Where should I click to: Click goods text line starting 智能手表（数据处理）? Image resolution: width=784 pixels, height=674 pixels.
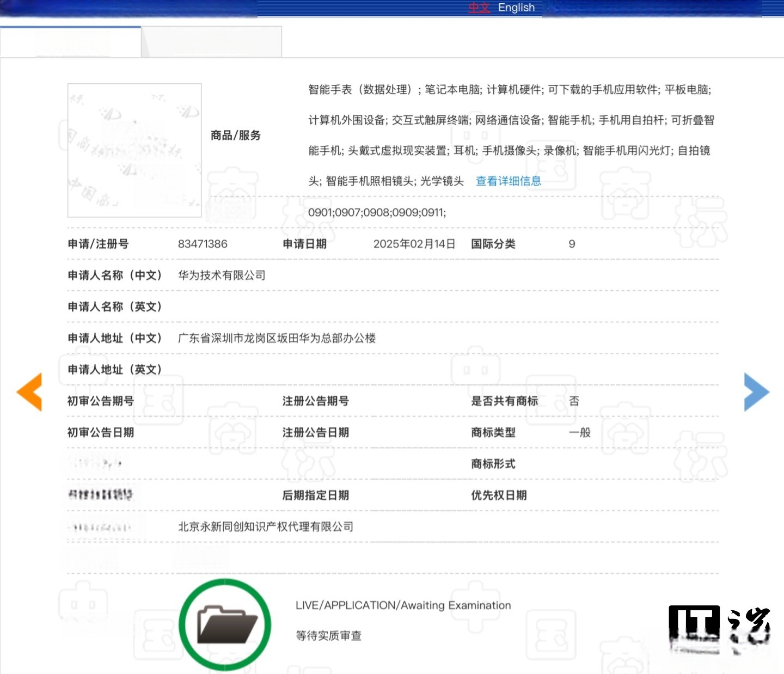point(510,90)
